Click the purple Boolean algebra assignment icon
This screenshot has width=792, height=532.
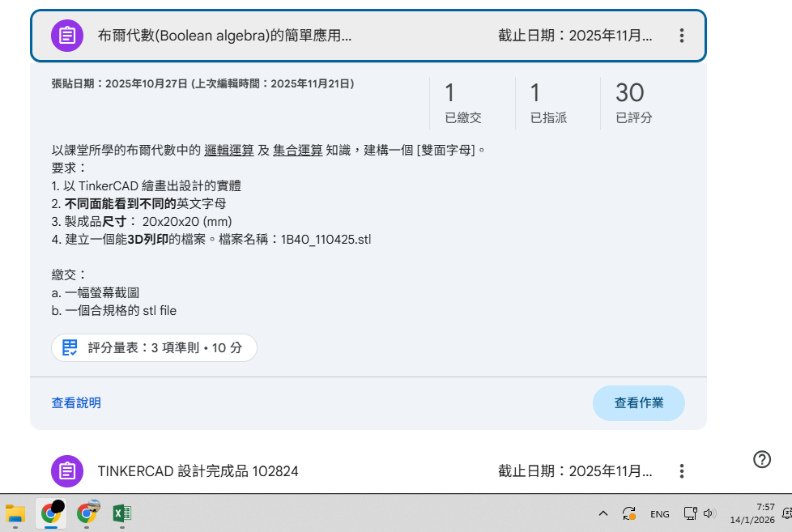(x=67, y=36)
